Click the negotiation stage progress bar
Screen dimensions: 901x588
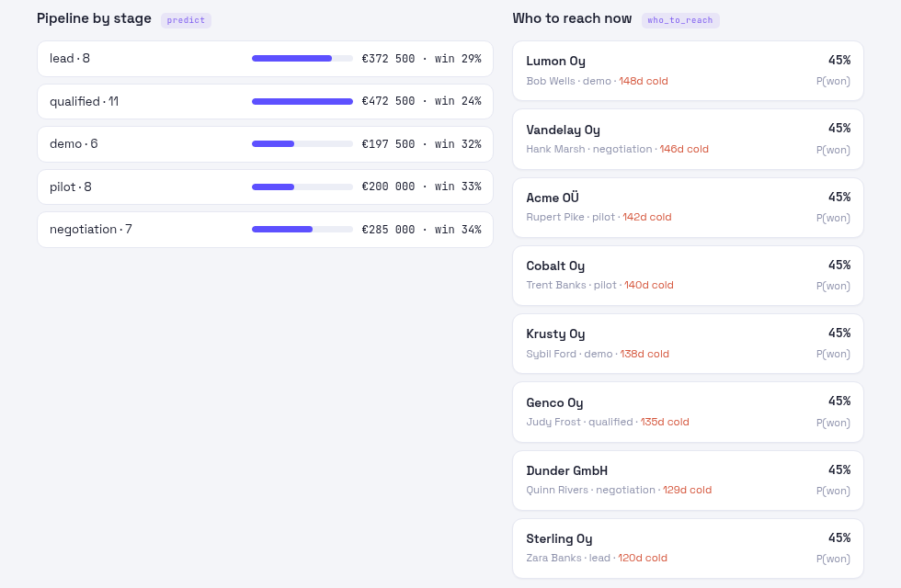point(302,230)
